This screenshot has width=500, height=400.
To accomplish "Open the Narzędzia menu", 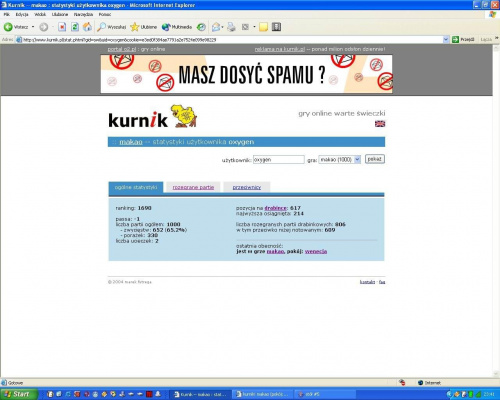I will pos(83,14).
